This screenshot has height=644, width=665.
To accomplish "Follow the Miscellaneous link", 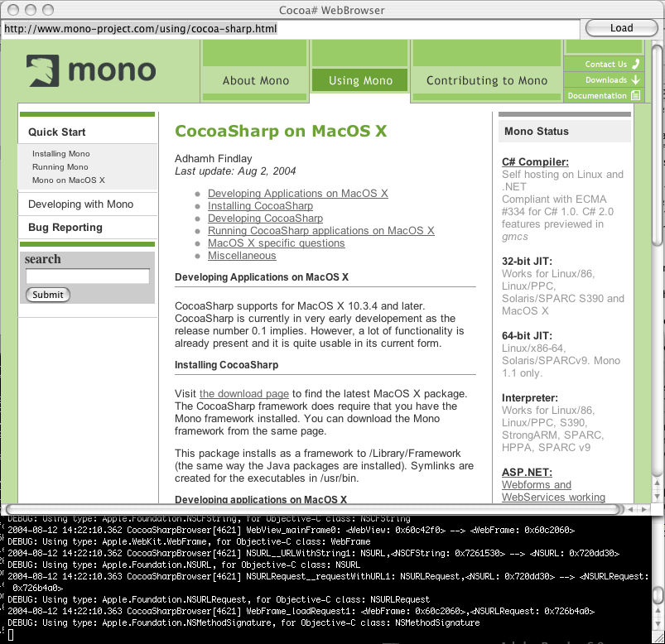I will click(242, 256).
